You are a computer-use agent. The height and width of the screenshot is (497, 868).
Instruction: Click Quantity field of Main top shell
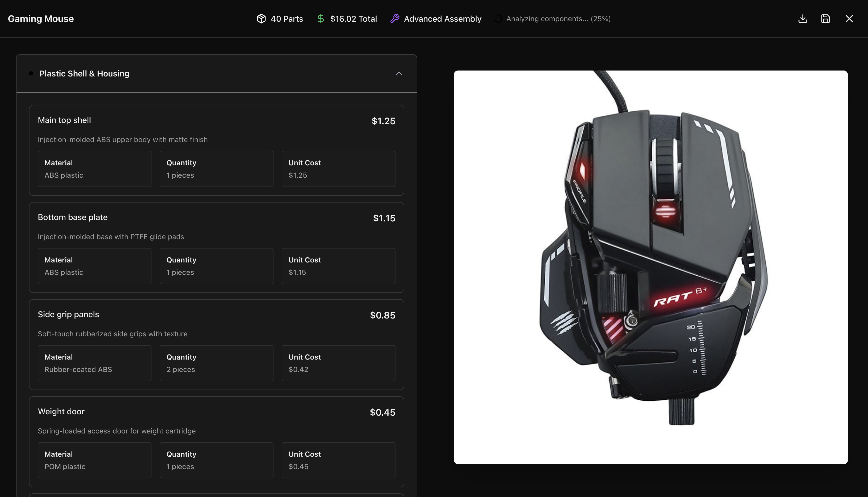pos(217,169)
